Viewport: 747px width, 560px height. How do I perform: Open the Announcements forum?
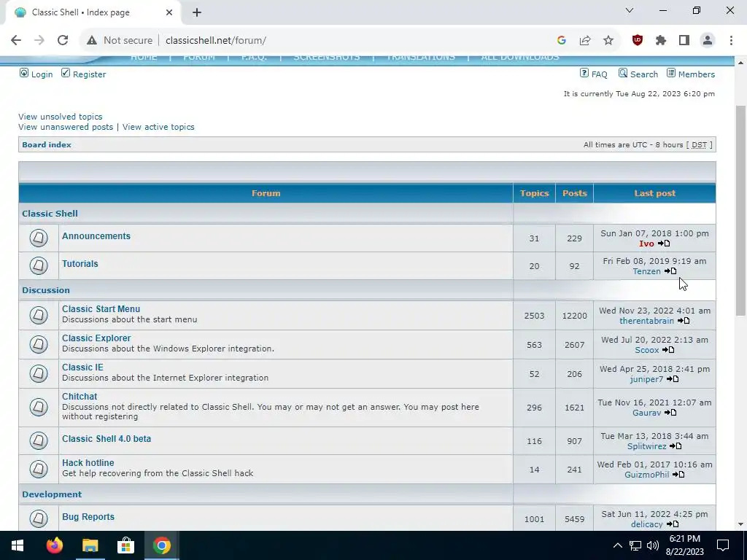96,236
